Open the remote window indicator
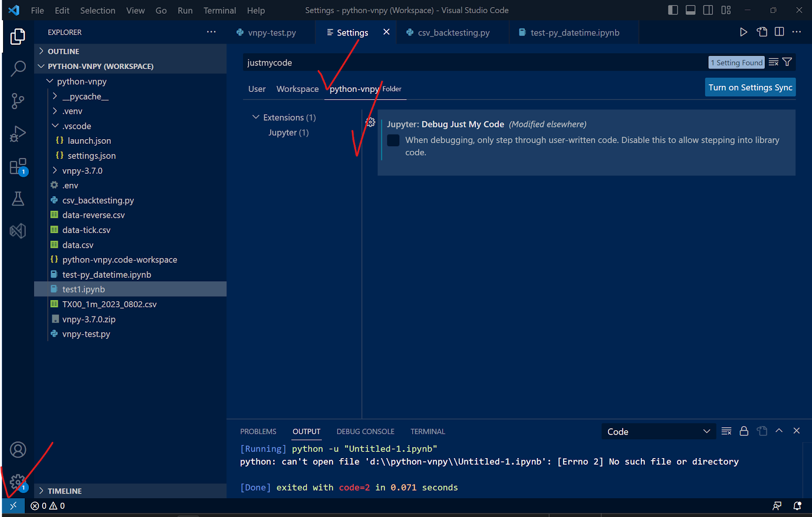This screenshot has width=812, height=517. (x=13, y=506)
